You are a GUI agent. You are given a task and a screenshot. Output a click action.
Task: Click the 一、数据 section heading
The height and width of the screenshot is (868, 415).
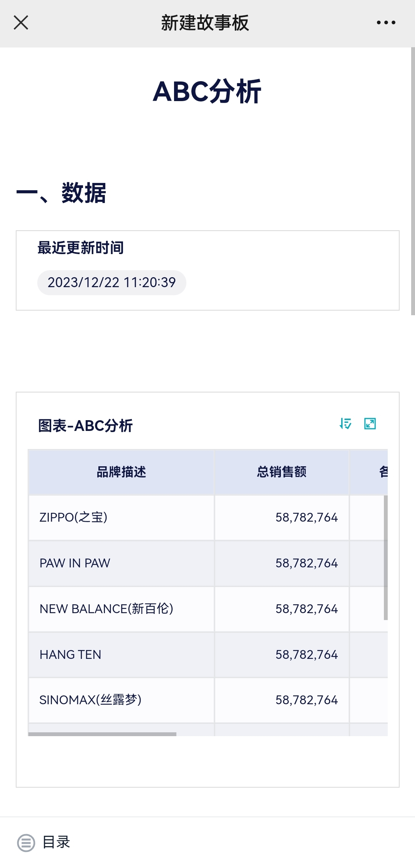coord(61,193)
